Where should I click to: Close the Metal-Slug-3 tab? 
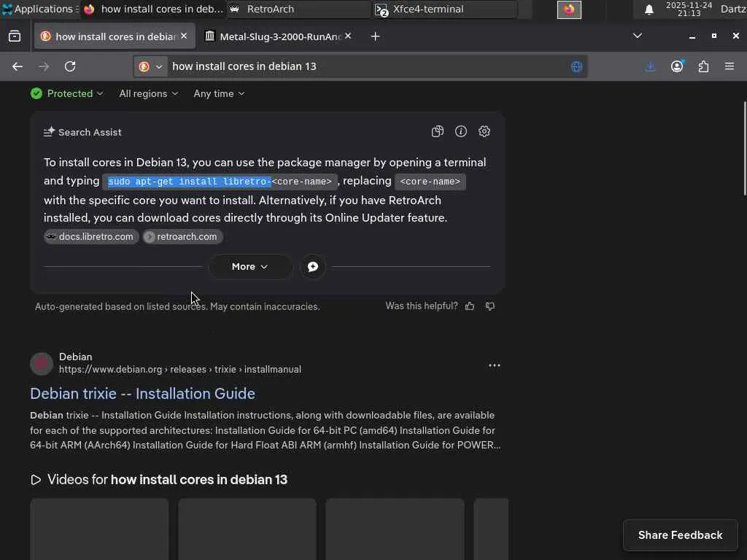348,36
